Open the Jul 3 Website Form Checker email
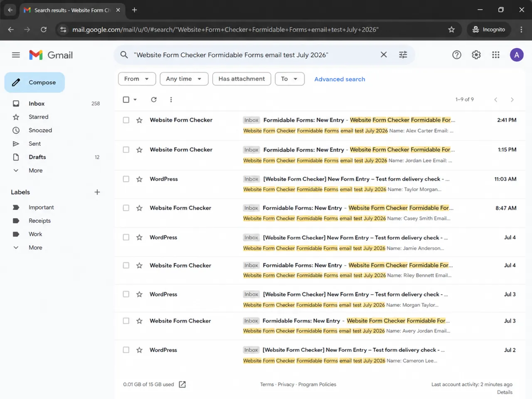The image size is (532, 399). (x=320, y=326)
